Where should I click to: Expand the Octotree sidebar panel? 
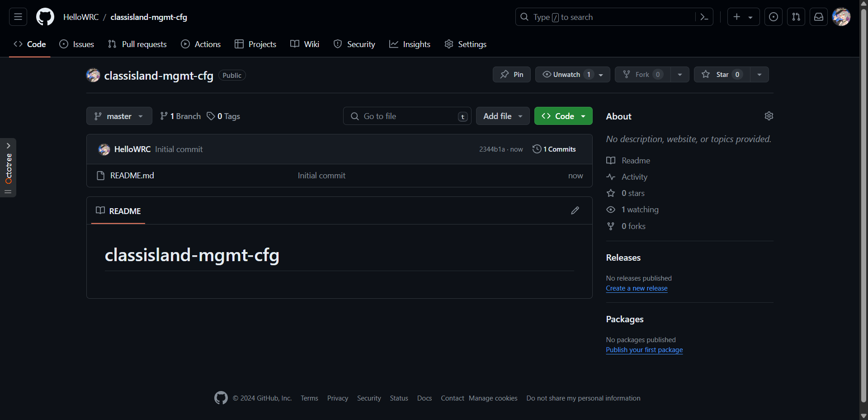pos(8,146)
